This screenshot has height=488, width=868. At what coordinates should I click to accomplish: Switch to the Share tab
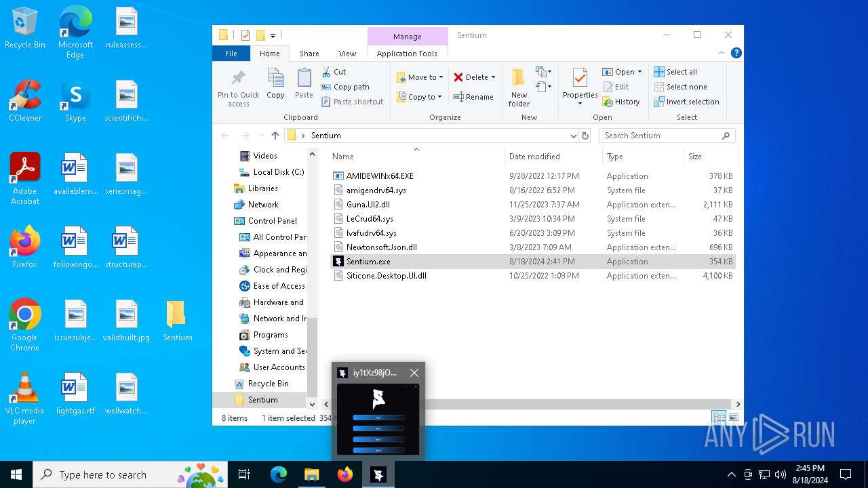click(309, 54)
